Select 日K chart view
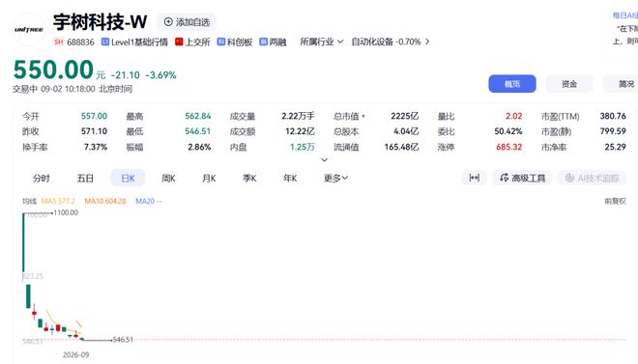 pyautogui.click(x=128, y=178)
